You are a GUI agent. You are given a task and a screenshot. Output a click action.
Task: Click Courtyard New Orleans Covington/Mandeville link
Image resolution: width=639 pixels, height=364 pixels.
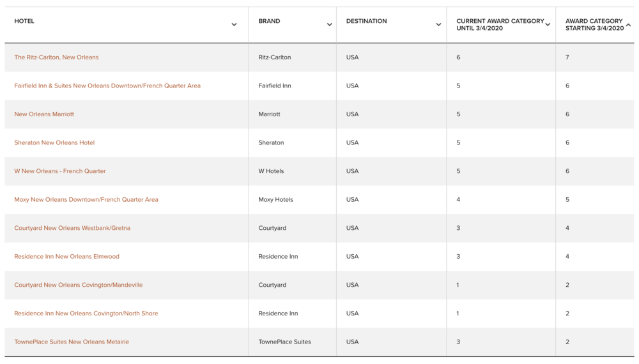(x=79, y=285)
